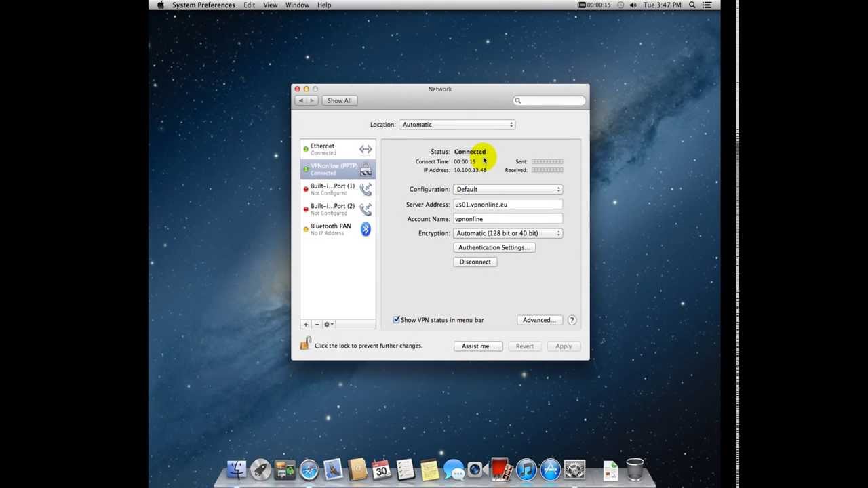Open Mail stamp icon in dock
868x488 pixels.
tap(333, 469)
